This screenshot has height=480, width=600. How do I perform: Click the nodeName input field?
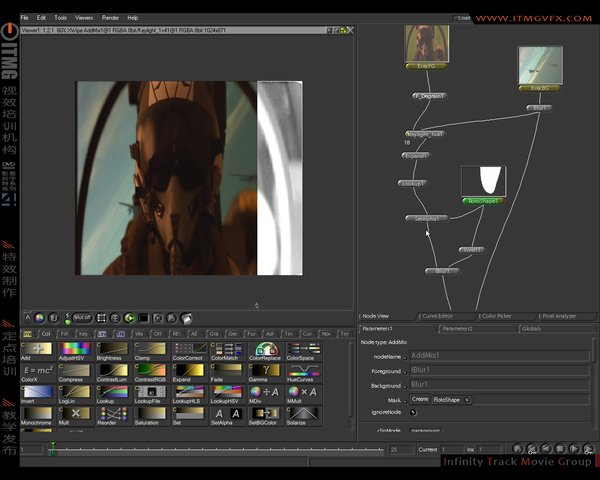tap(499, 355)
